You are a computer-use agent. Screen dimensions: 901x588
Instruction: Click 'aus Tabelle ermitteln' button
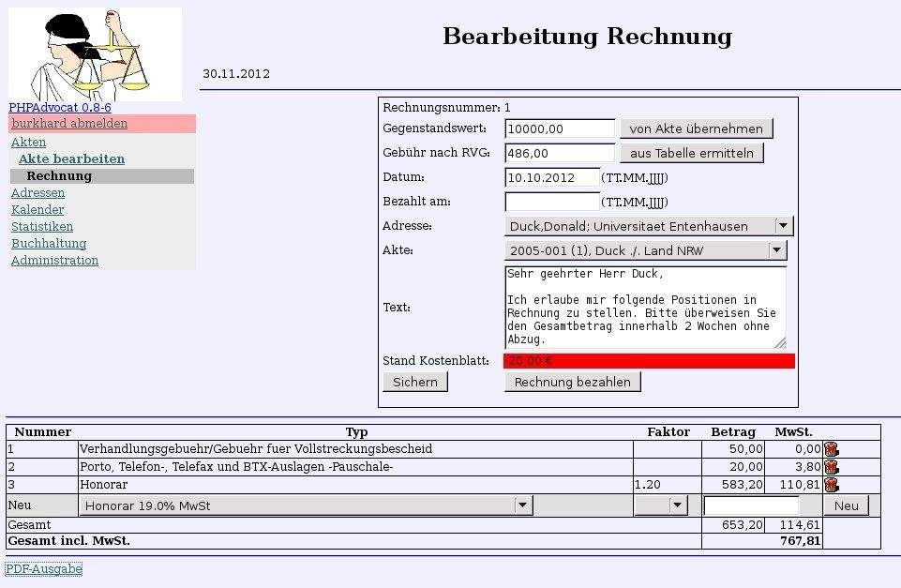click(x=694, y=153)
